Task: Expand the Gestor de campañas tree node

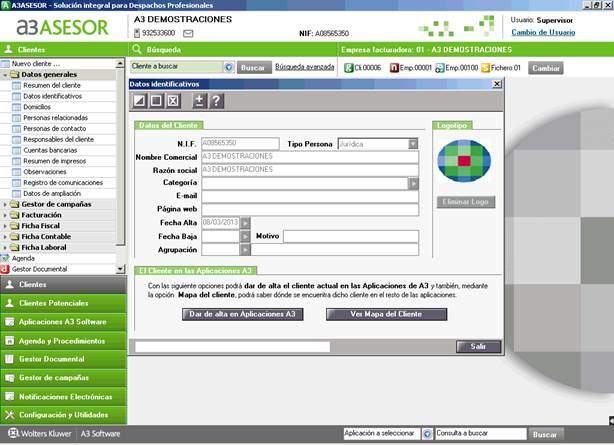Action: (5, 204)
